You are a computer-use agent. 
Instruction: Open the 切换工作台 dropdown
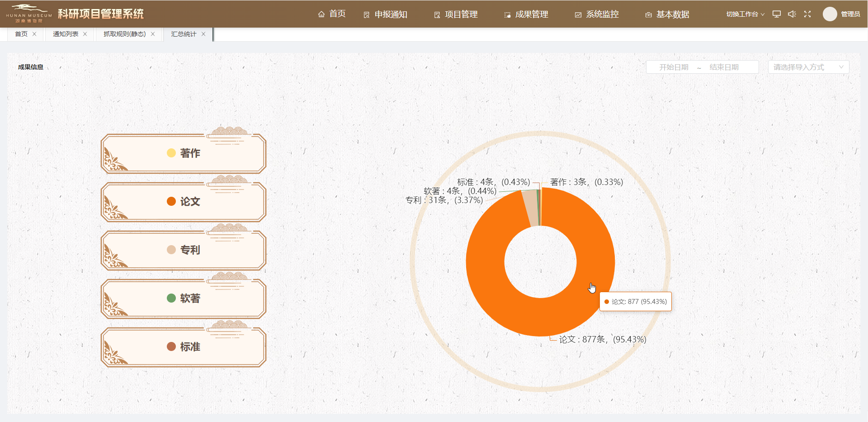(745, 14)
